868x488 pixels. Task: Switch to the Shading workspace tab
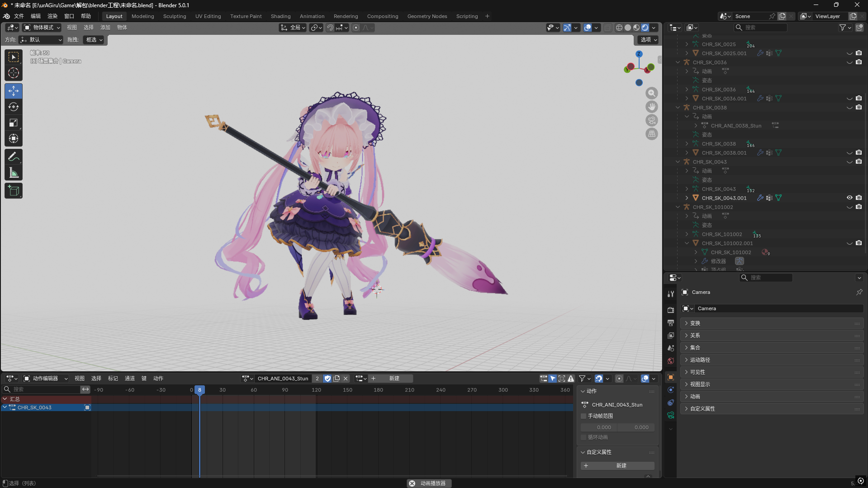point(280,16)
